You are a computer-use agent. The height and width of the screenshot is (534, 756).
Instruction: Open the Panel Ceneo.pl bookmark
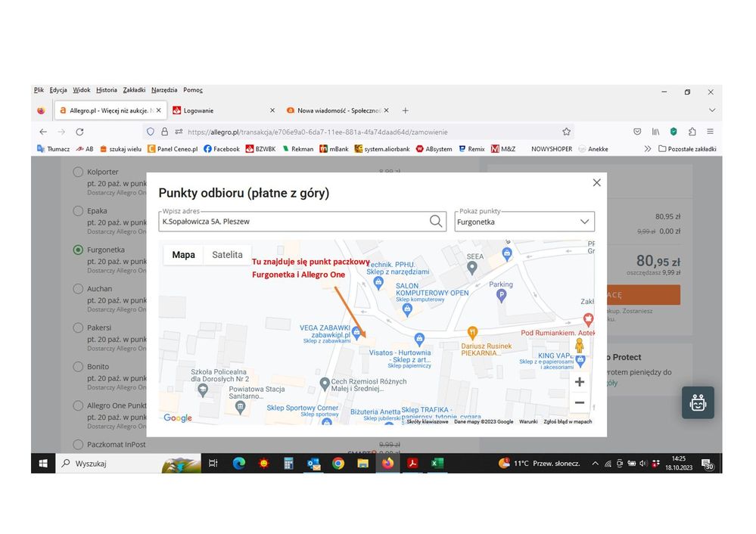[x=173, y=149]
